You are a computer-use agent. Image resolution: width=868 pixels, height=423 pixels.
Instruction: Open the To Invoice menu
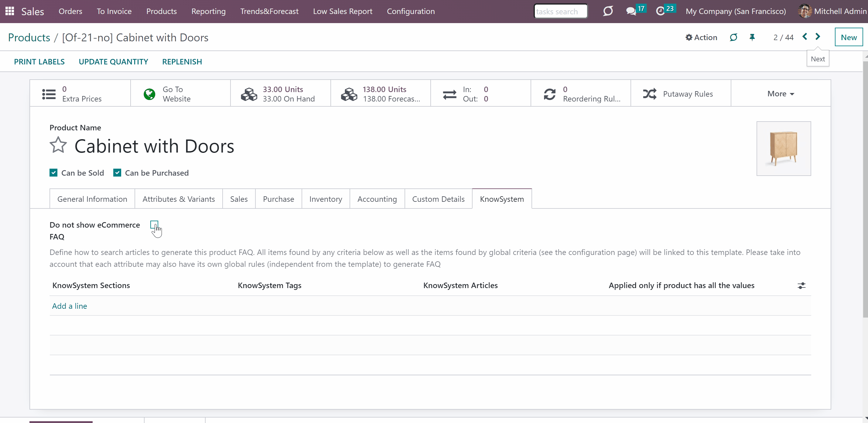click(114, 12)
